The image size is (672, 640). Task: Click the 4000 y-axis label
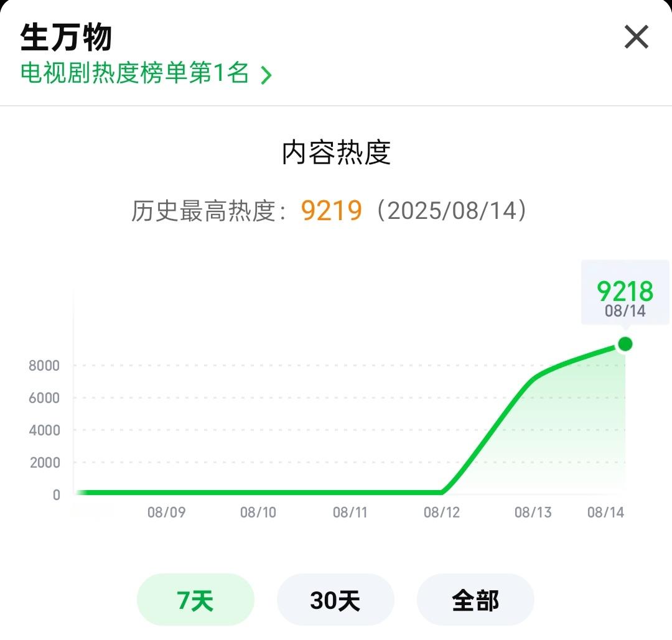pyautogui.click(x=44, y=430)
